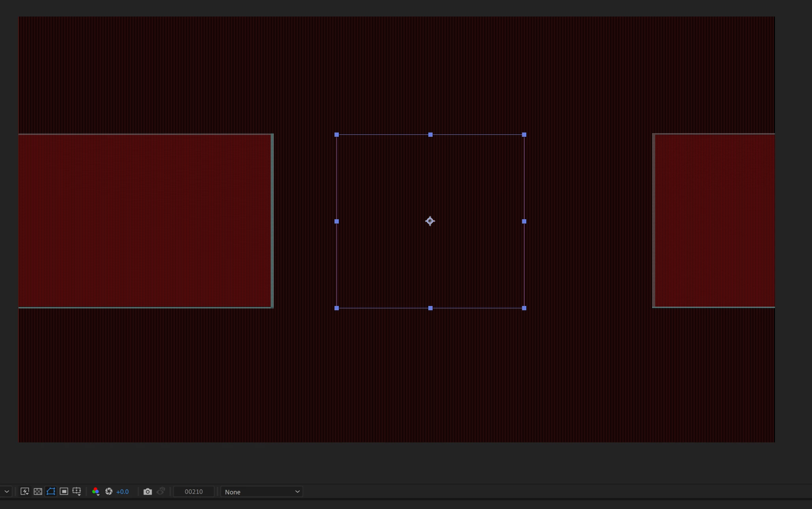Click the Show Snapshot eye icon
Screen dimensions: 812x509
[x=161, y=491]
